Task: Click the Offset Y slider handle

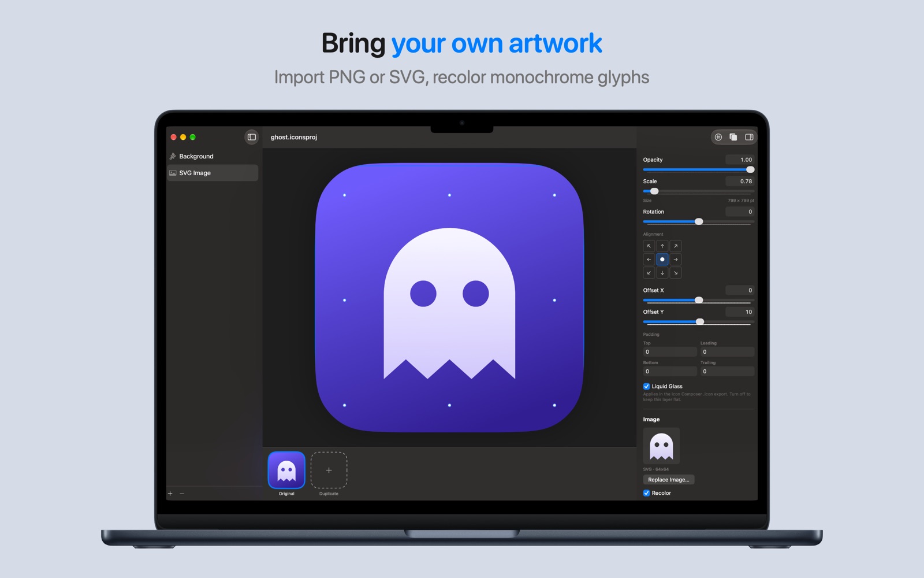Action: [x=700, y=321]
